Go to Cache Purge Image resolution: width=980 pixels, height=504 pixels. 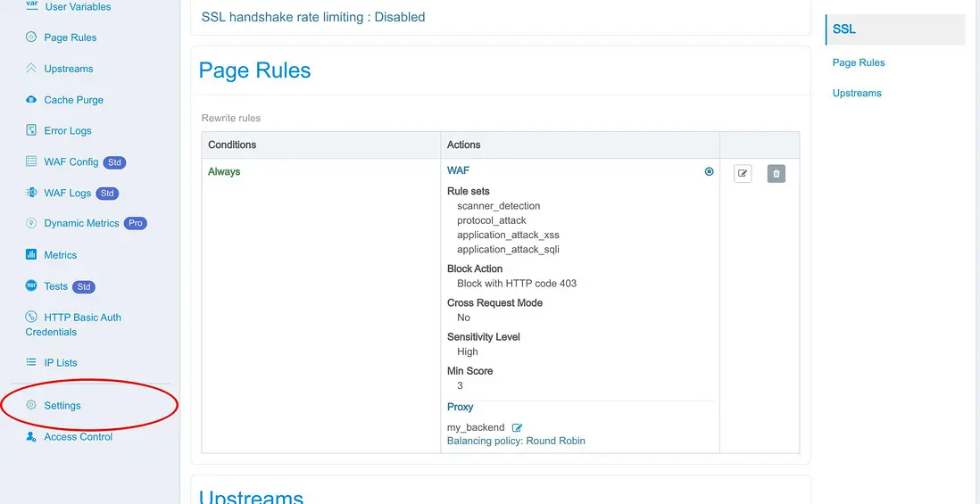click(x=74, y=100)
